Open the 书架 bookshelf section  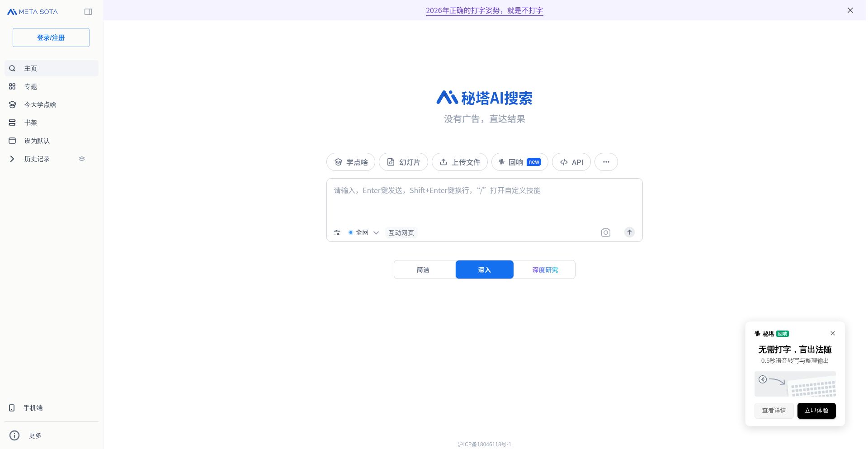[30, 123]
